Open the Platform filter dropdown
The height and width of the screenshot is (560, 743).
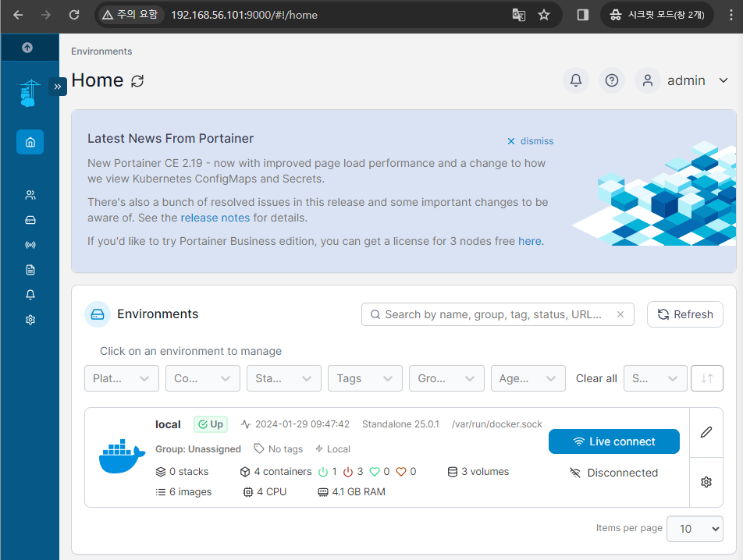[122, 378]
